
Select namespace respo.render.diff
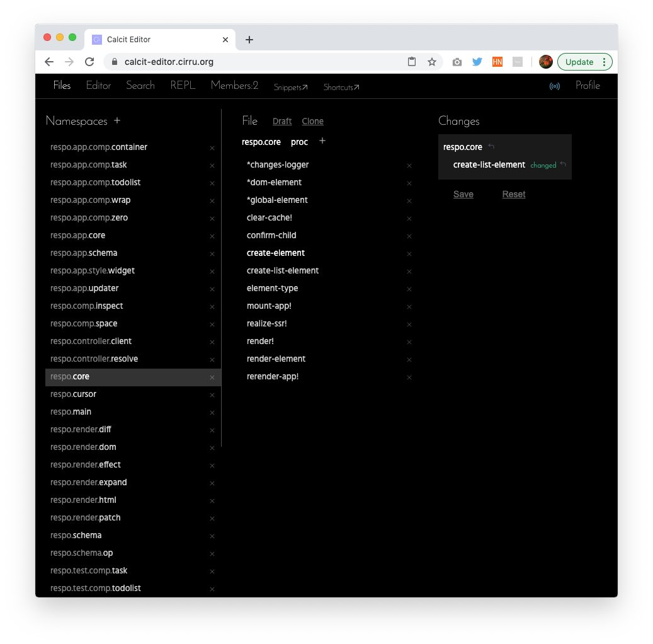133,429
